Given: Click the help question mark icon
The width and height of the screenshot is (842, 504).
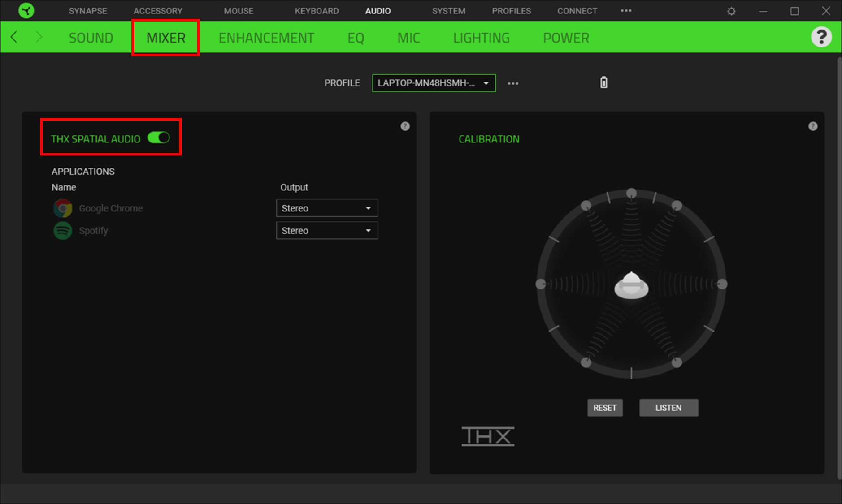Looking at the screenshot, I should pyautogui.click(x=821, y=37).
